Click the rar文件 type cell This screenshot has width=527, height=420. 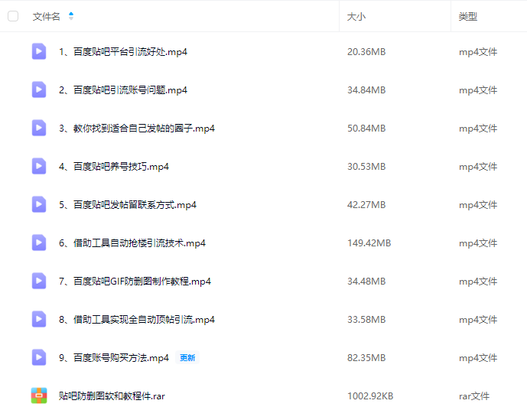point(474,396)
